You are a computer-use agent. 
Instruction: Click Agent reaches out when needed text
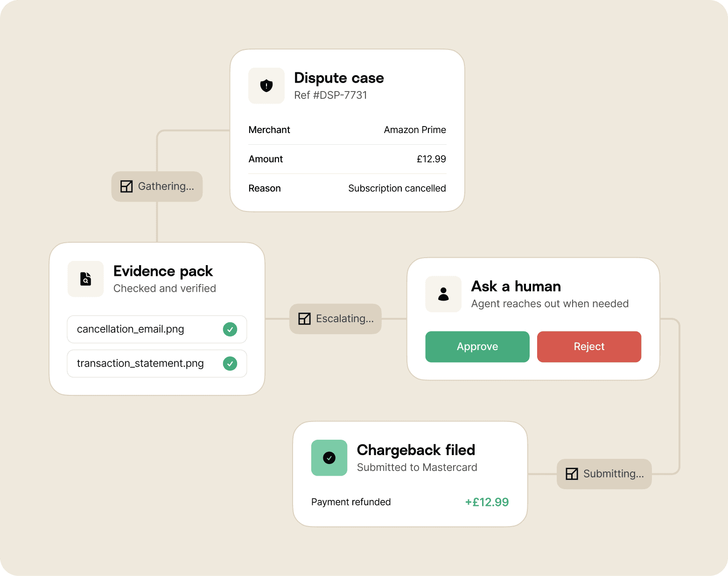tap(550, 304)
